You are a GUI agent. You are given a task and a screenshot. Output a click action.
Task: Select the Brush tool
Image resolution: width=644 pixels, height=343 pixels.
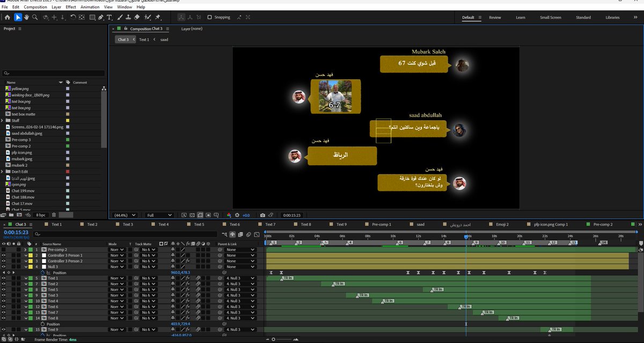(120, 17)
